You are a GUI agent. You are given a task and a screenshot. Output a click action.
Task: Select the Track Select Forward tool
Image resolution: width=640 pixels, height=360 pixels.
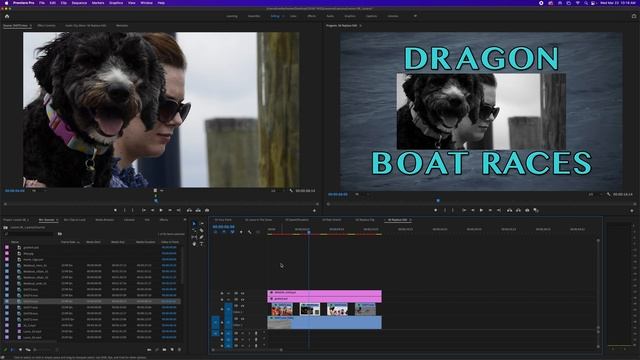click(201, 223)
